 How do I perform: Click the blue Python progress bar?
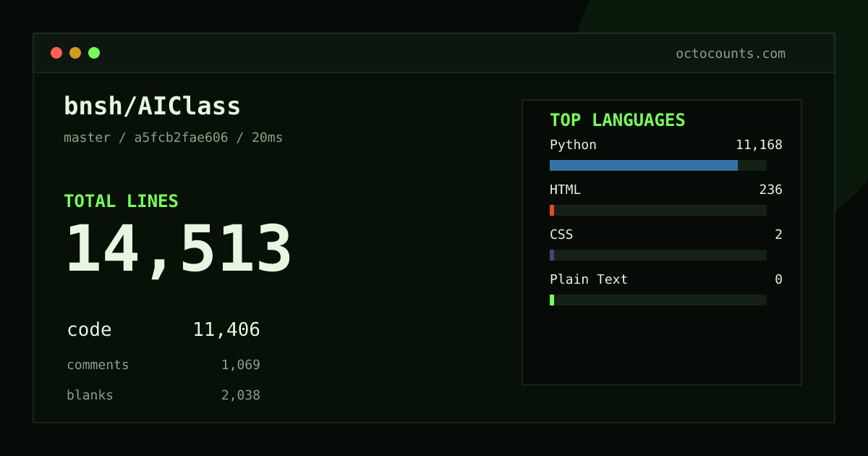[644, 165]
